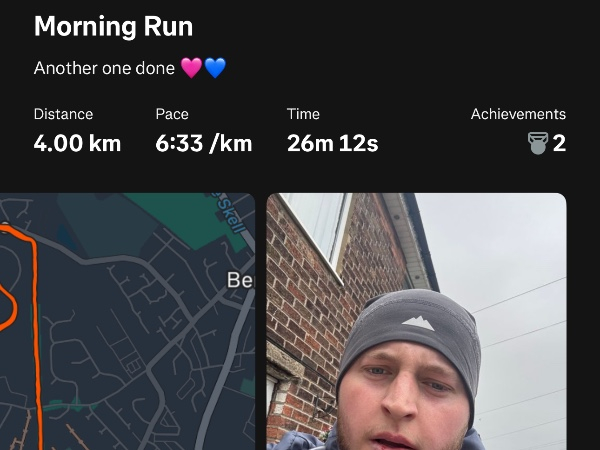Tap the achievements trophy icon
The width and height of the screenshot is (600, 450).
click(x=538, y=143)
